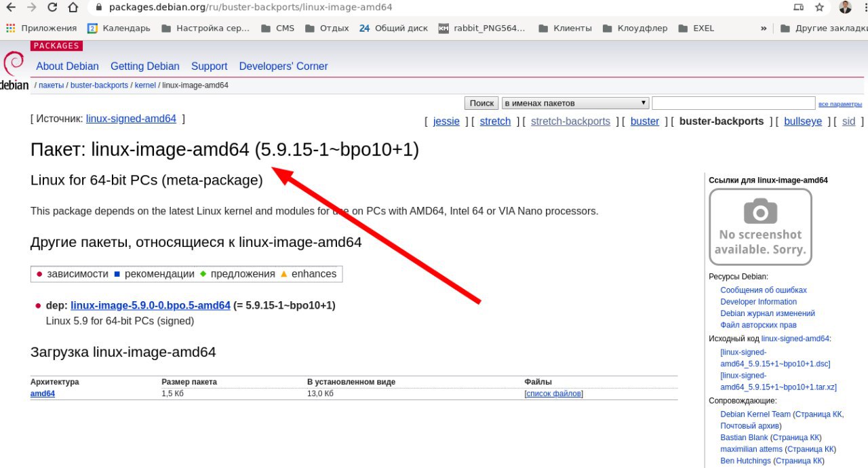Viewport: 868px width, 468px height.
Task: Open список файлов link
Action: tap(554, 393)
